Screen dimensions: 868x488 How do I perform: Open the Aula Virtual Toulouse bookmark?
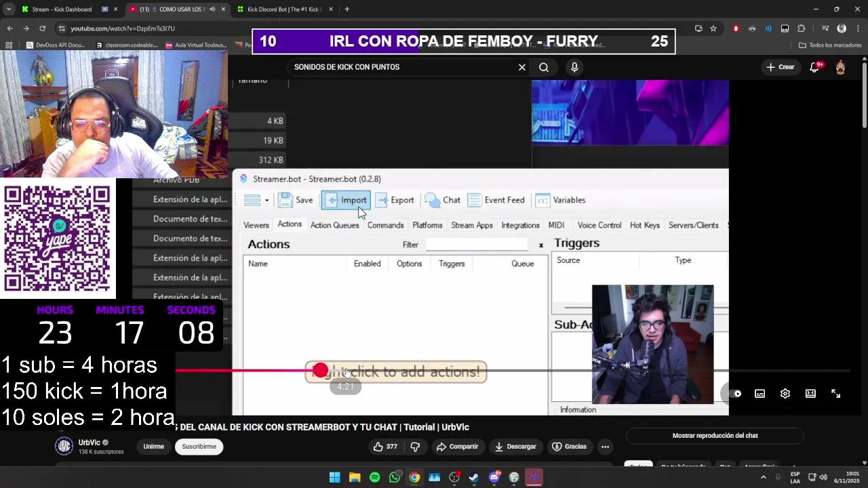(x=195, y=45)
